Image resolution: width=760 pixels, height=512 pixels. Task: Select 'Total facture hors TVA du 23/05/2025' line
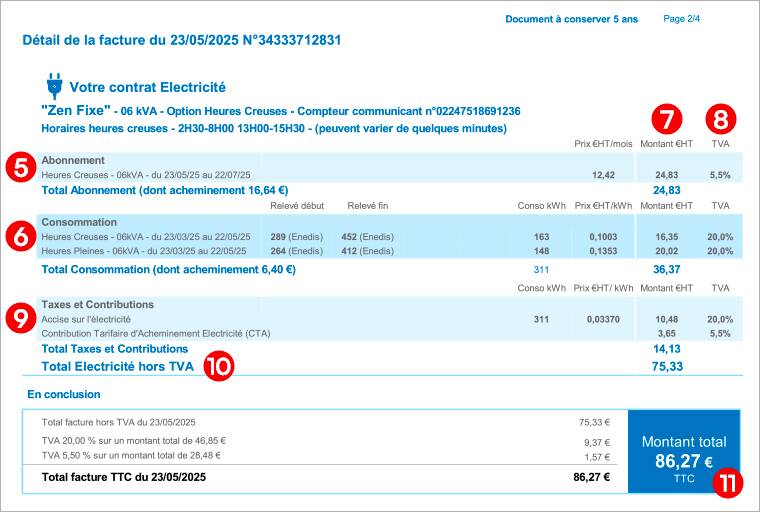pos(118,422)
